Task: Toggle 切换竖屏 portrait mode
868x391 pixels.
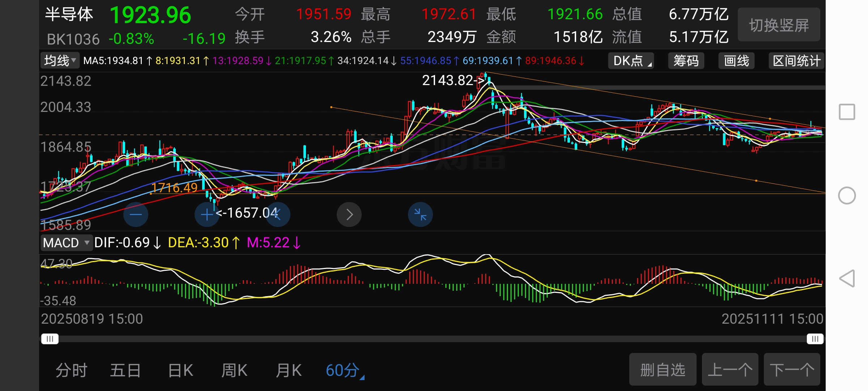Action: [779, 25]
